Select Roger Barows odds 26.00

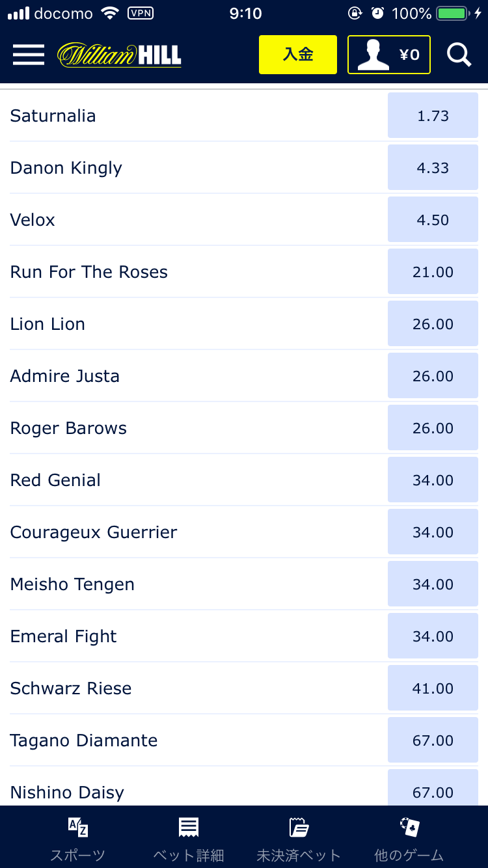(x=433, y=427)
